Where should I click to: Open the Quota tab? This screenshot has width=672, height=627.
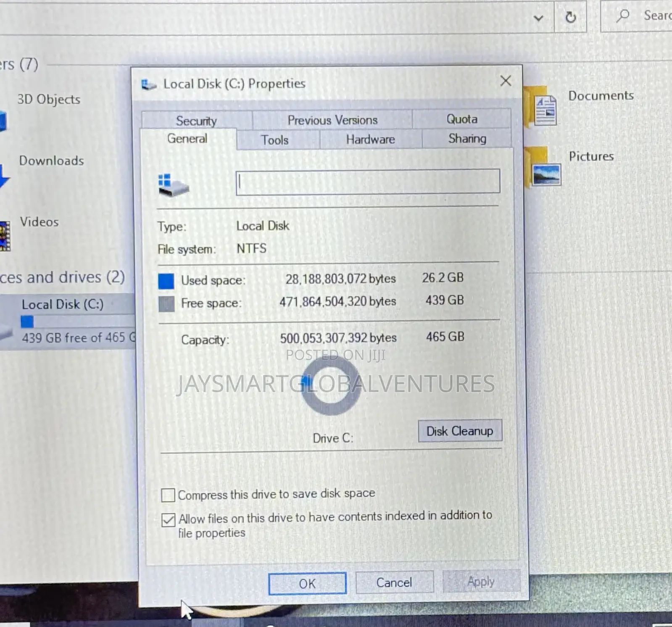461,119
